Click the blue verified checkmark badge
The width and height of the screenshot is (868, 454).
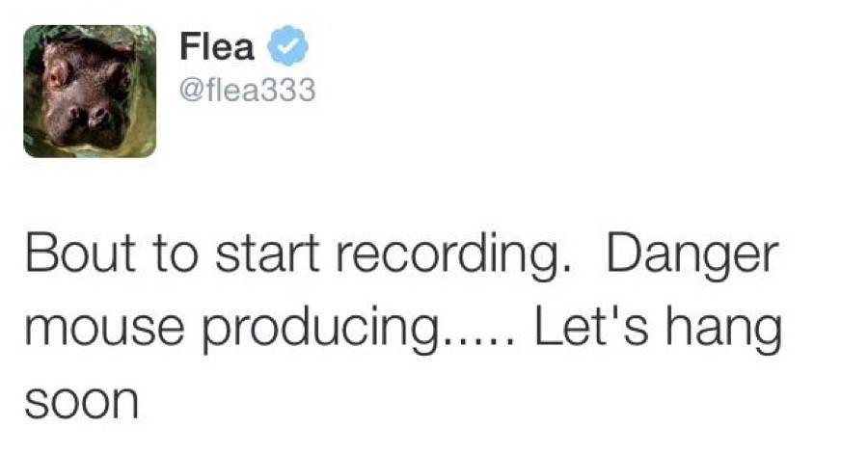tap(288, 46)
